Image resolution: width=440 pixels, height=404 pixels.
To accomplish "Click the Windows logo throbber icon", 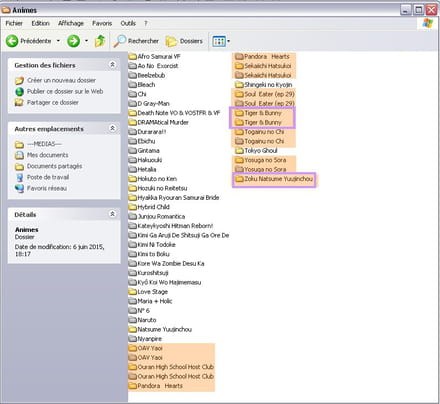I will click(x=428, y=23).
